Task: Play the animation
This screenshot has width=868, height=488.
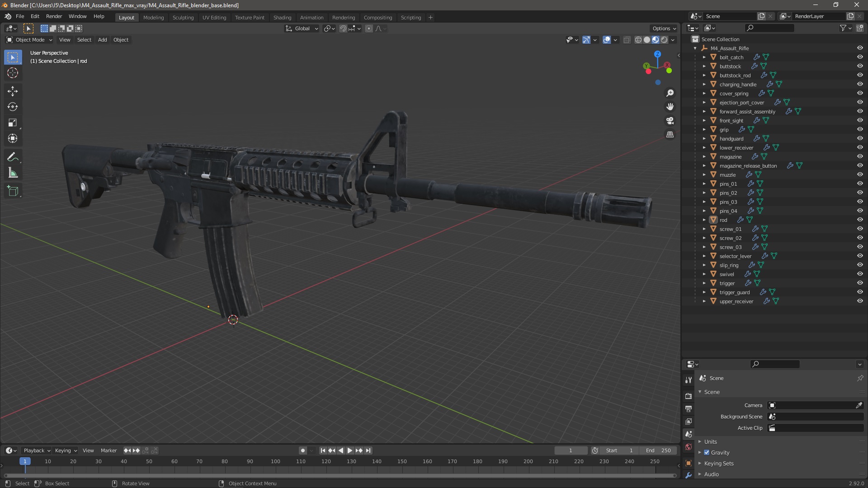Action: (350, 450)
